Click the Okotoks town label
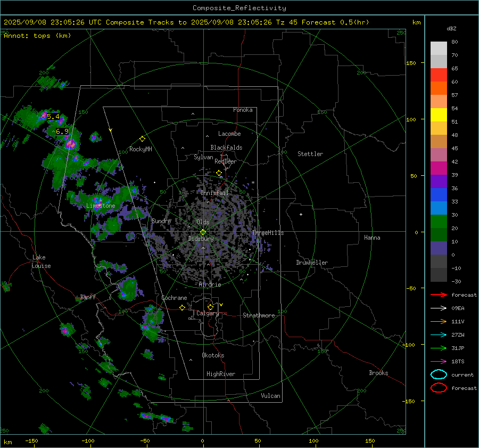The image size is (479, 448). click(x=213, y=355)
